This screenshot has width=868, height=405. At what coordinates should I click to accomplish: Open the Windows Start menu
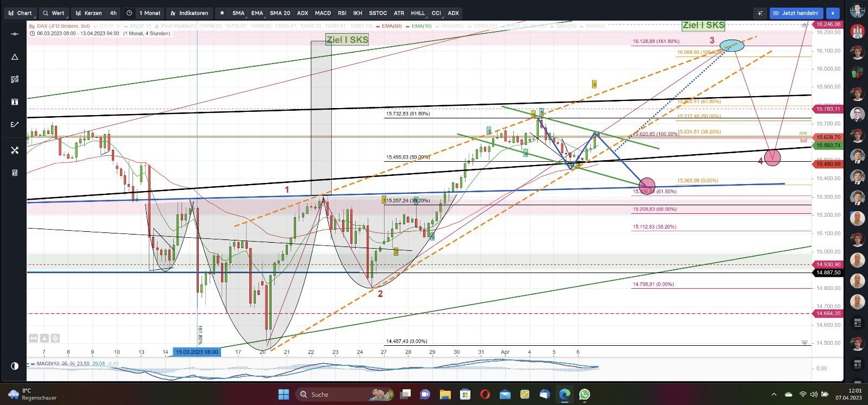click(x=284, y=394)
